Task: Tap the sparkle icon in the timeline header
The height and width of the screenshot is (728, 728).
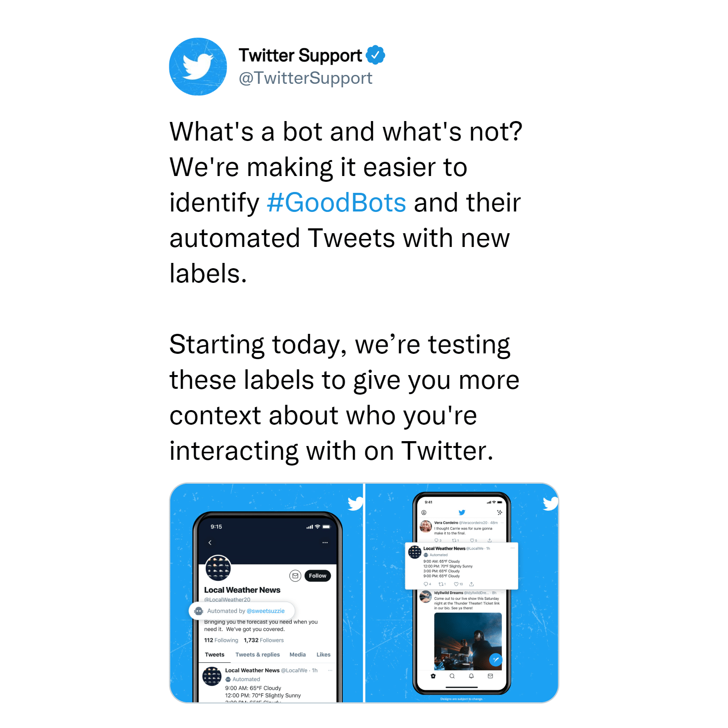Action: pos(500,512)
